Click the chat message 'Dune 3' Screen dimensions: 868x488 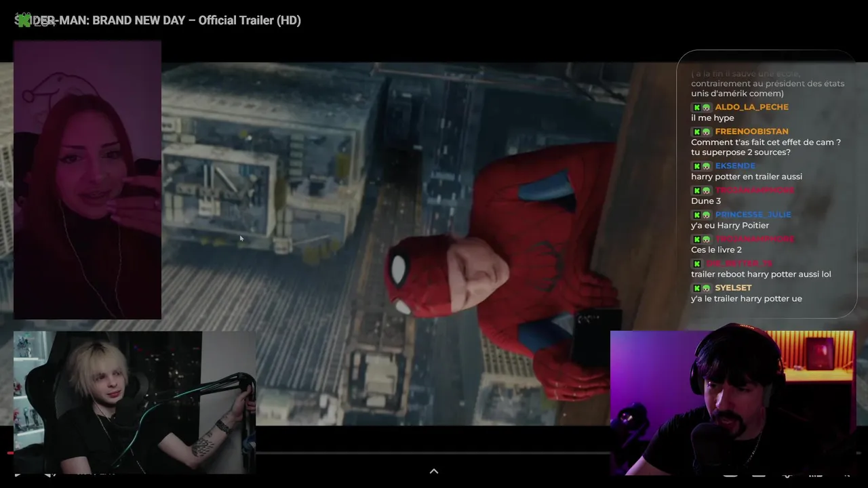(x=706, y=201)
